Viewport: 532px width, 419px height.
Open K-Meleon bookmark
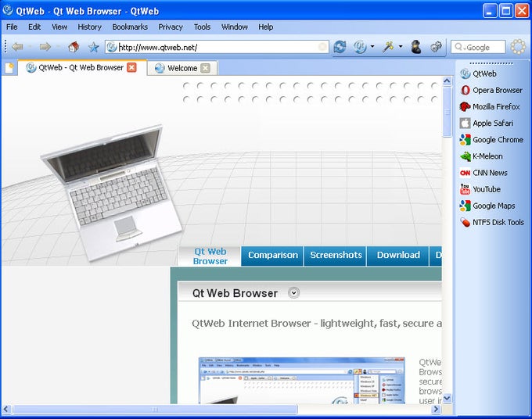(x=481, y=156)
